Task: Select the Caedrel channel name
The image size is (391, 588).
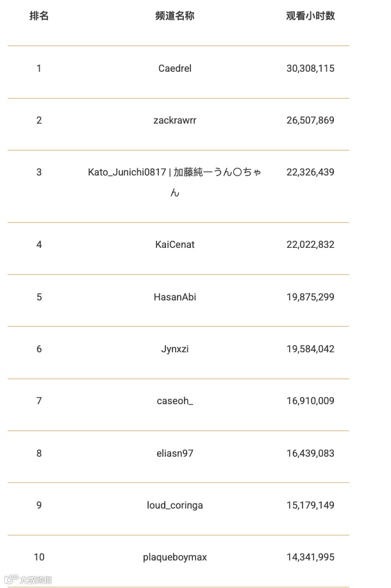Action: click(x=175, y=69)
